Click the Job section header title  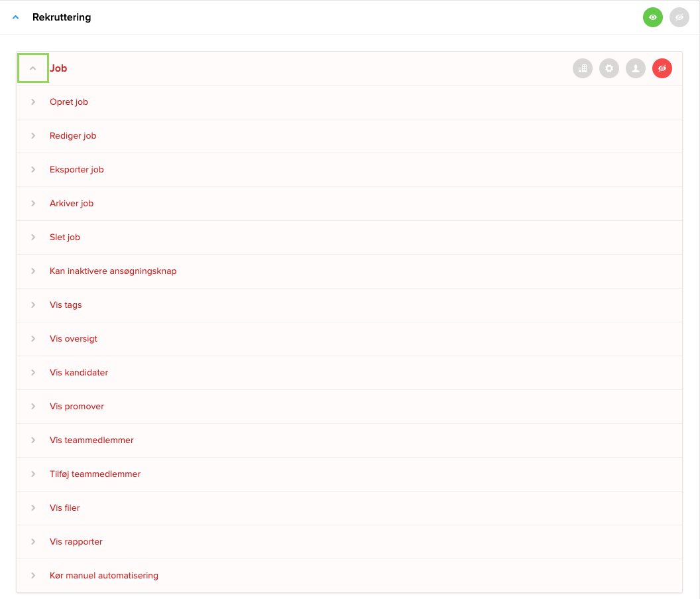click(58, 68)
